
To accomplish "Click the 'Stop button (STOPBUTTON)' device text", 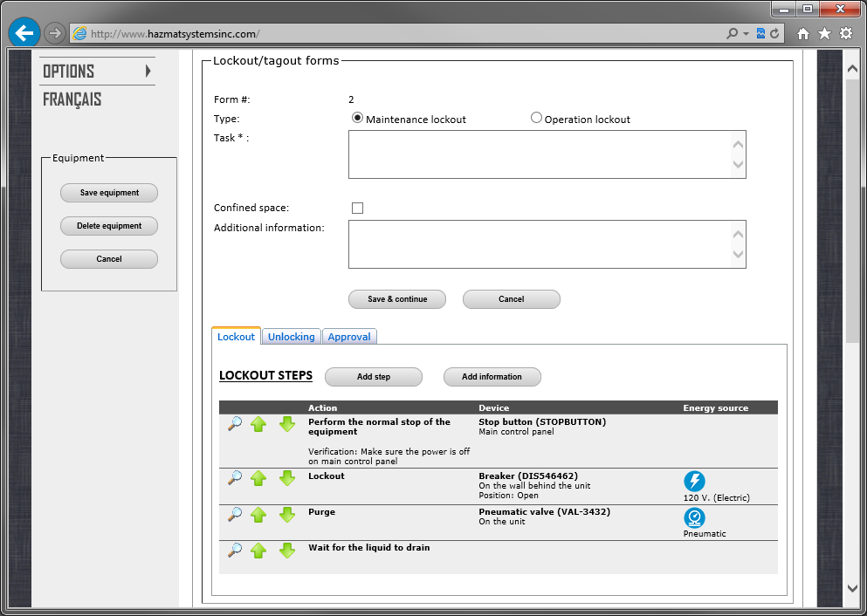I will (x=542, y=421).
